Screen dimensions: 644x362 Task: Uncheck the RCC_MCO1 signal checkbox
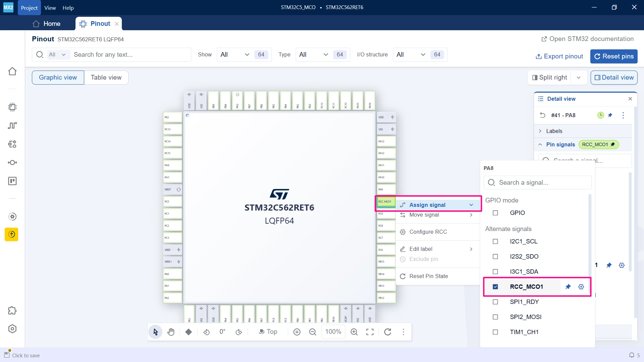pyautogui.click(x=495, y=287)
